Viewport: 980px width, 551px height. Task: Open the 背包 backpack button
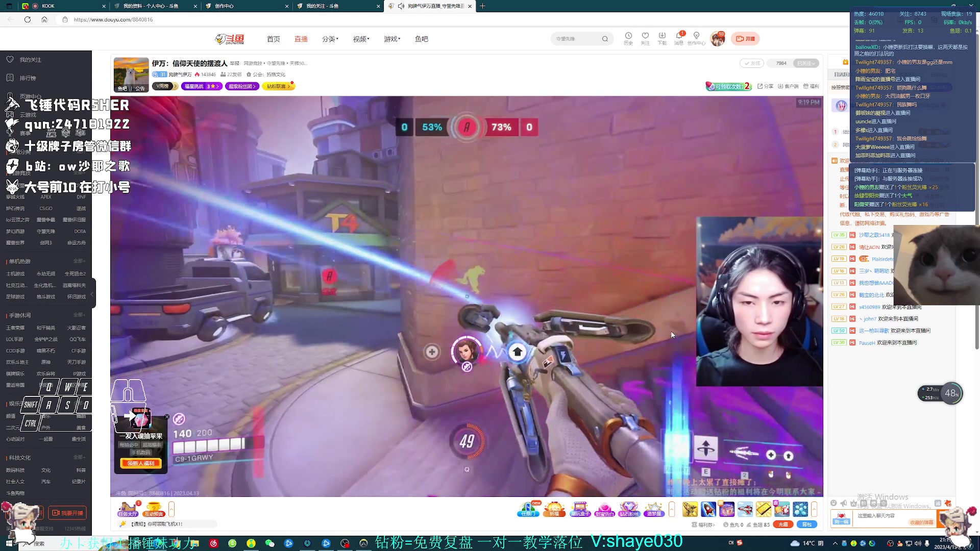[807, 524]
